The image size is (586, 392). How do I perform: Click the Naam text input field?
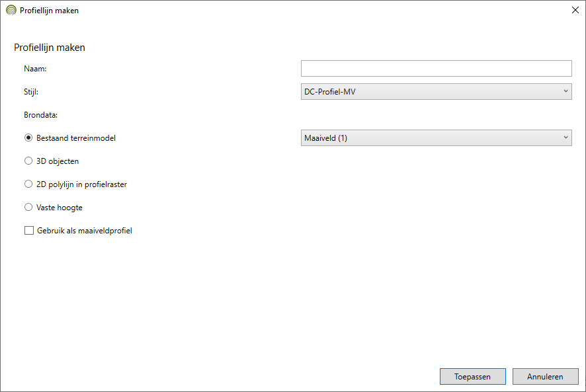(x=436, y=68)
